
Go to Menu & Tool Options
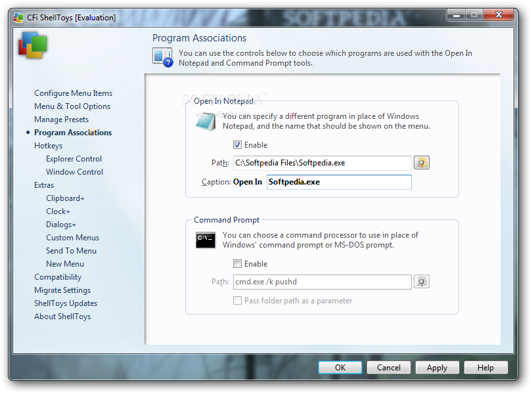72,106
